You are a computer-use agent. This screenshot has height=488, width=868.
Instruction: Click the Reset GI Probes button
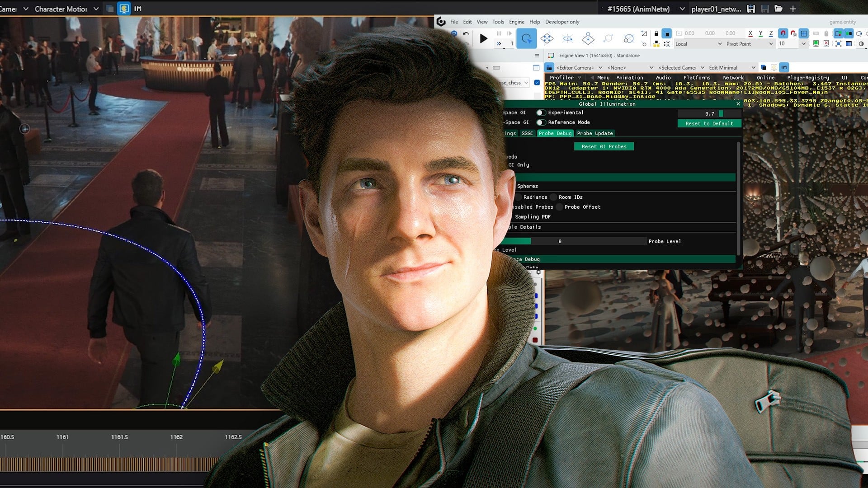(x=604, y=146)
